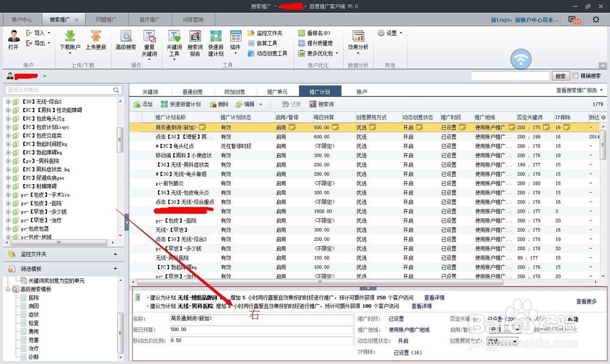Open the 搜索词报告 icon

[x=195, y=36]
